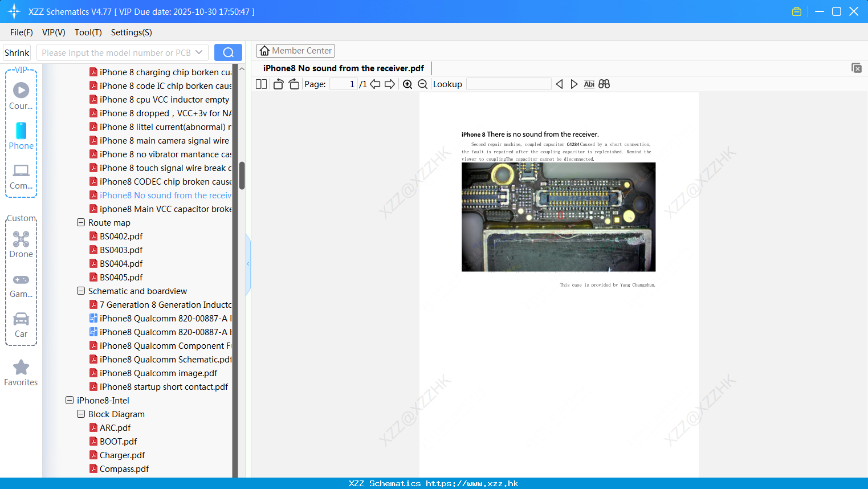
Task: Click the file tree scrollbar thumb
Action: tap(242, 176)
